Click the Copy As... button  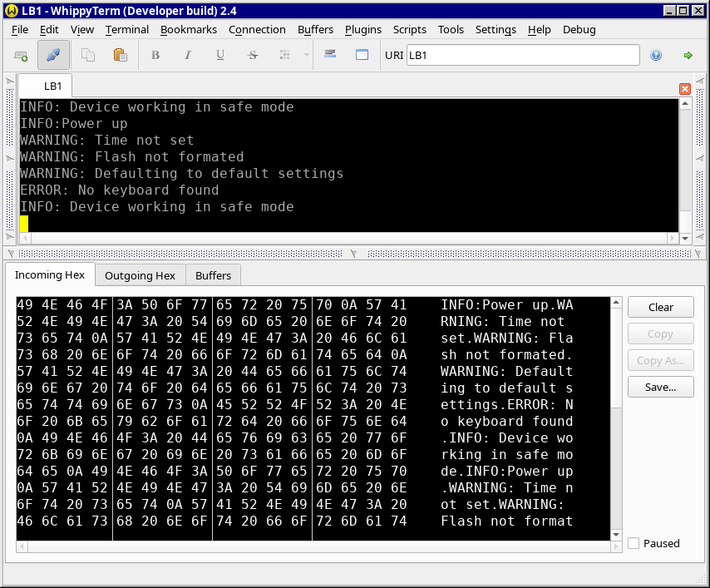[661, 361]
